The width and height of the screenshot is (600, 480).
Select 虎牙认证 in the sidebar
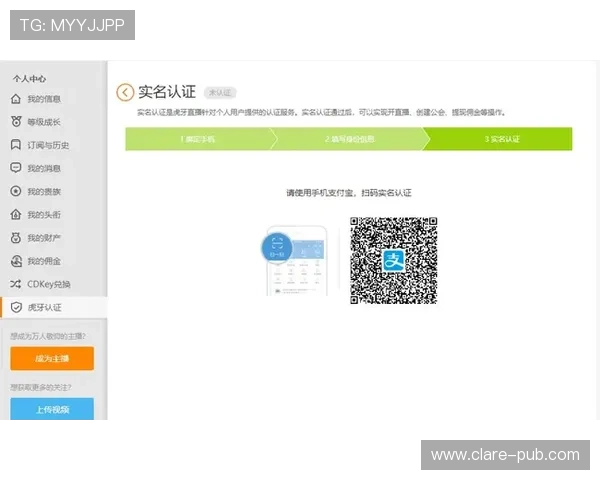point(54,307)
